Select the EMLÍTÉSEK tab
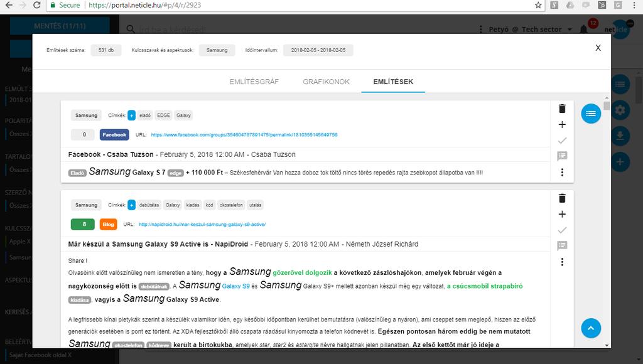This screenshot has width=643, height=364. (393, 82)
